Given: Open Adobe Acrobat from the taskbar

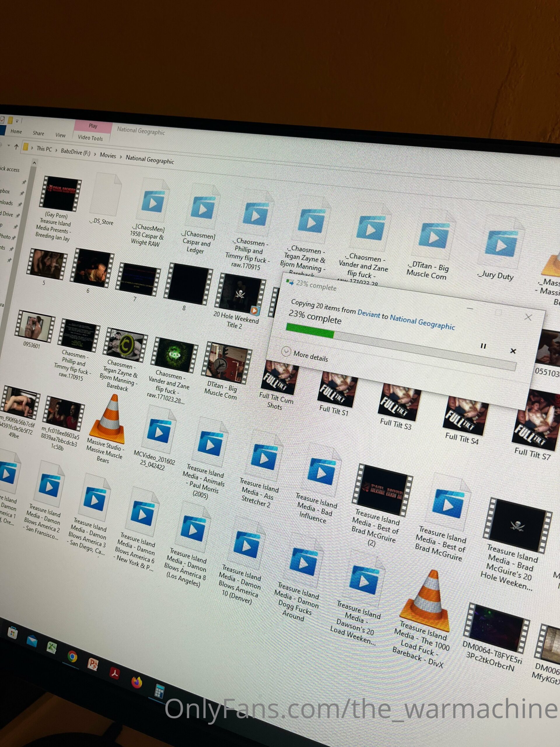Looking at the screenshot, I should coord(114,673).
